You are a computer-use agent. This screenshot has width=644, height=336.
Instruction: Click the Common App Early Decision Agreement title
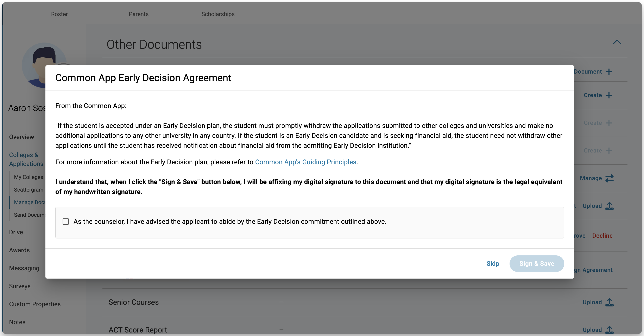(x=143, y=78)
